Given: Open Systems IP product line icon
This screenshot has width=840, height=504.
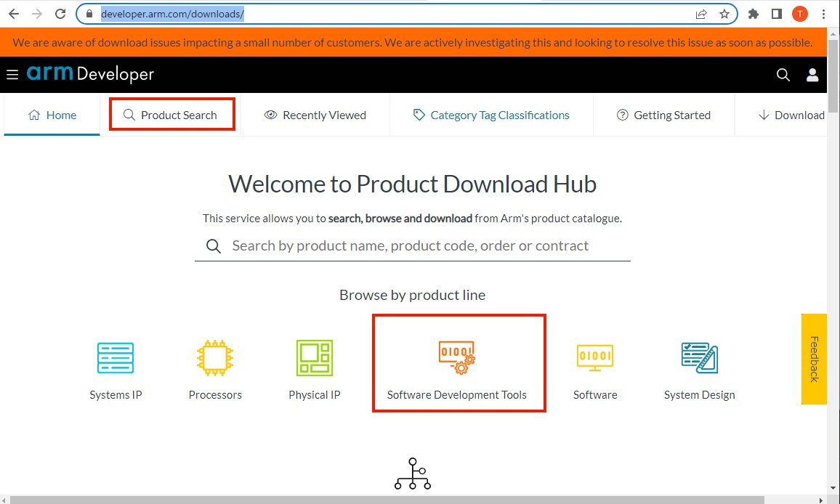Looking at the screenshot, I should click(x=116, y=358).
